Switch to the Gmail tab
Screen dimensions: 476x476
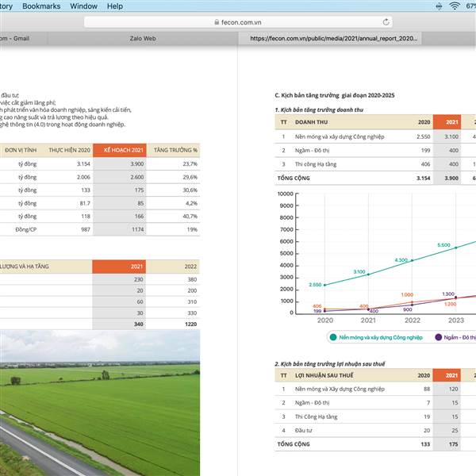[23, 39]
